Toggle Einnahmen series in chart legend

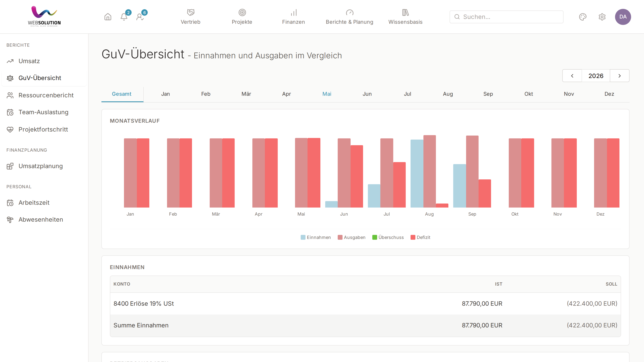point(316,237)
